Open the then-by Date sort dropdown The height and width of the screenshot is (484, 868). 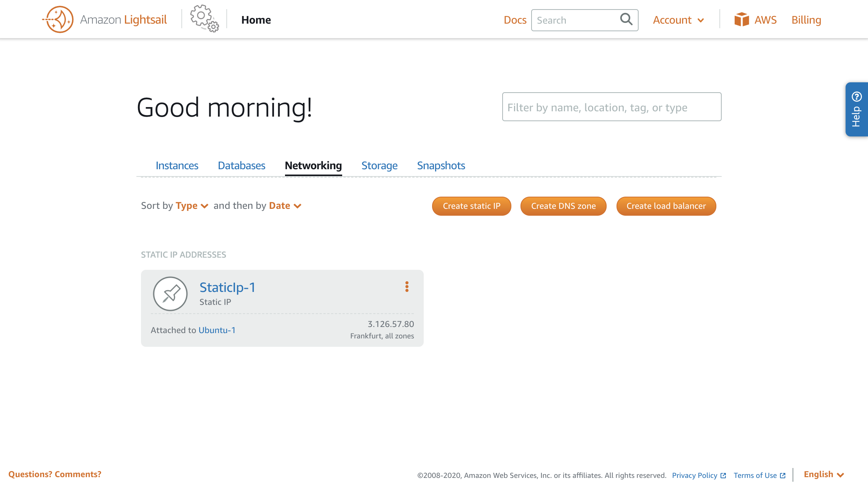tap(285, 206)
